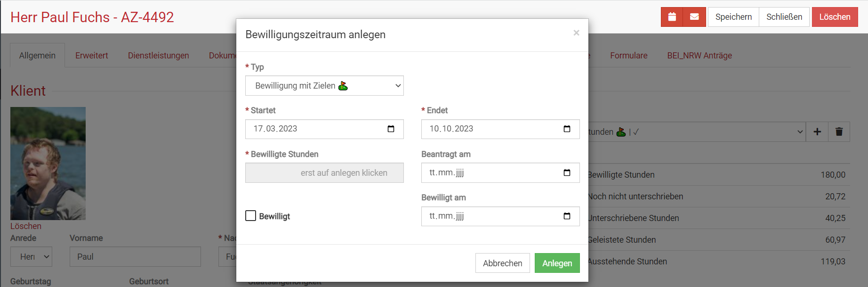Click the Noch nicht unterschrieben value 20,72

(x=835, y=197)
